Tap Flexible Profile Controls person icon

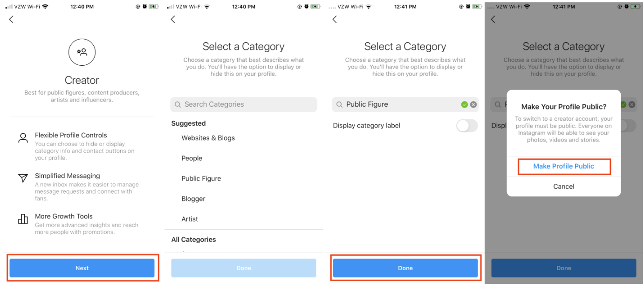tap(23, 138)
